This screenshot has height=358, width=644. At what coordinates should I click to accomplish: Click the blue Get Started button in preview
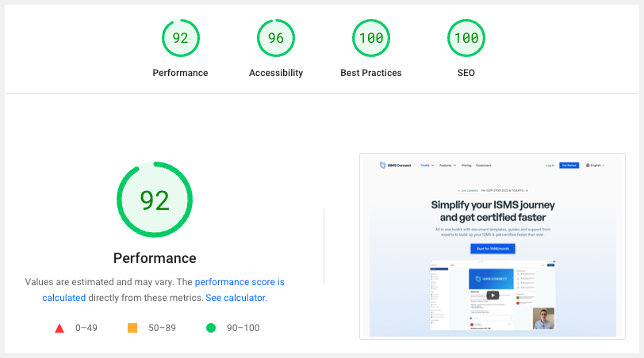(569, 166)
